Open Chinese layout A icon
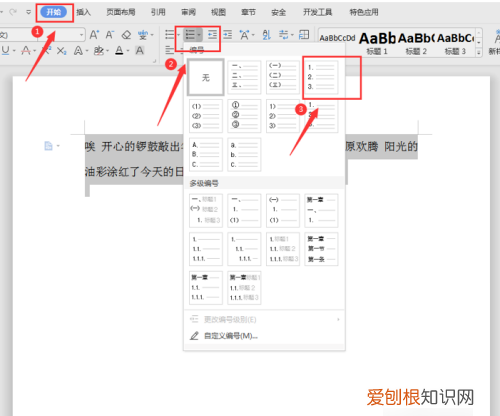Screen dimensions: 500x416 244,35
